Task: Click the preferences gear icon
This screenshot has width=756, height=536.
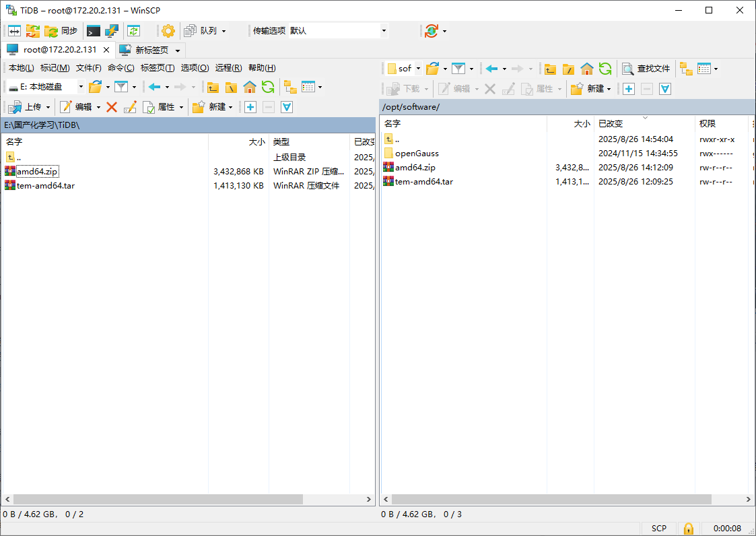Action: point(168,31)
